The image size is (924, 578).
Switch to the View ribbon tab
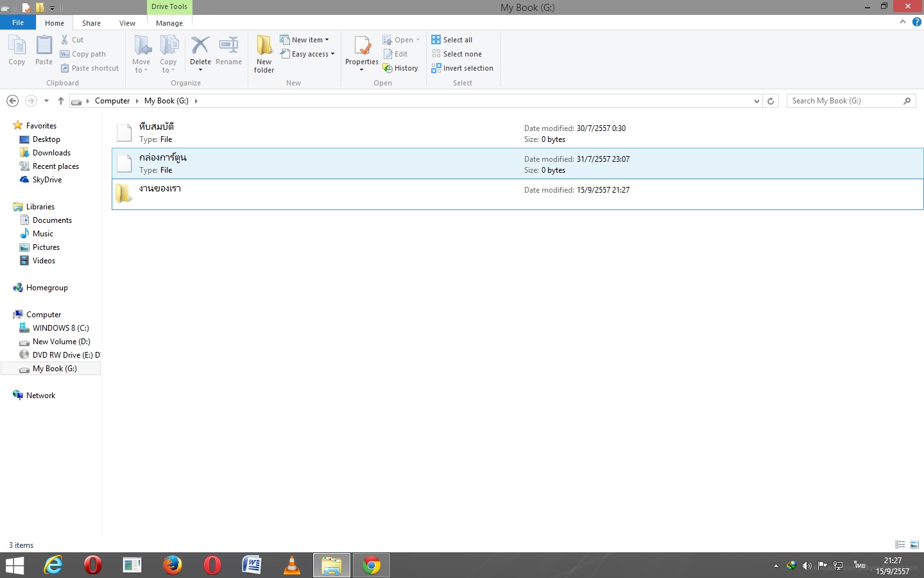127,23
